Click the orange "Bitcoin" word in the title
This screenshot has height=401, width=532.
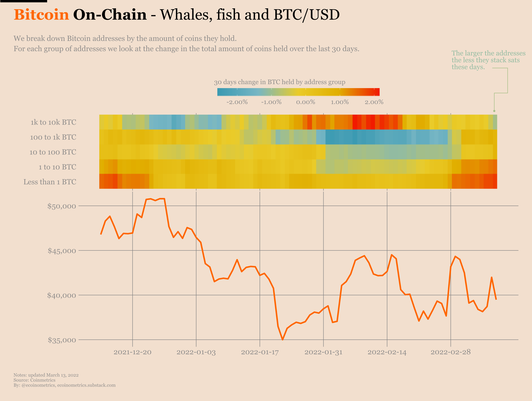pyautogui.click(x=41, y=15)
